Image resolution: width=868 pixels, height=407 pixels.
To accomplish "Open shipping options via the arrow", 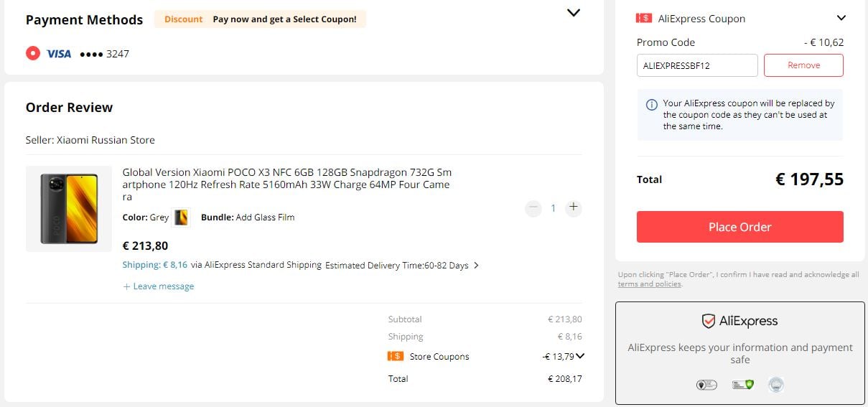I will [477, 266].
